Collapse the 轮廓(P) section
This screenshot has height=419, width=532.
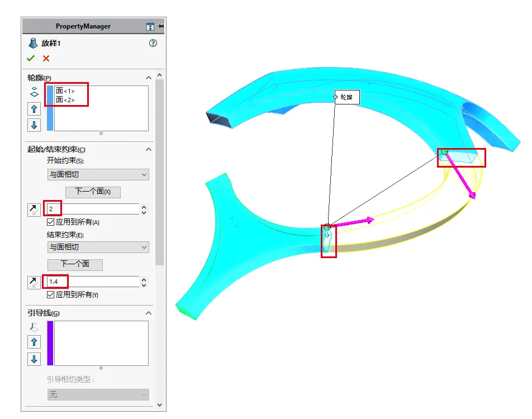point(149,78)
